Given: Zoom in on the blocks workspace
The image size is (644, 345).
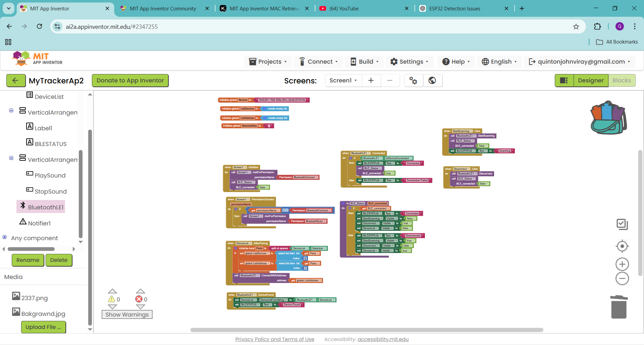Looking at the screenshot, I should (x=622, y=264).
